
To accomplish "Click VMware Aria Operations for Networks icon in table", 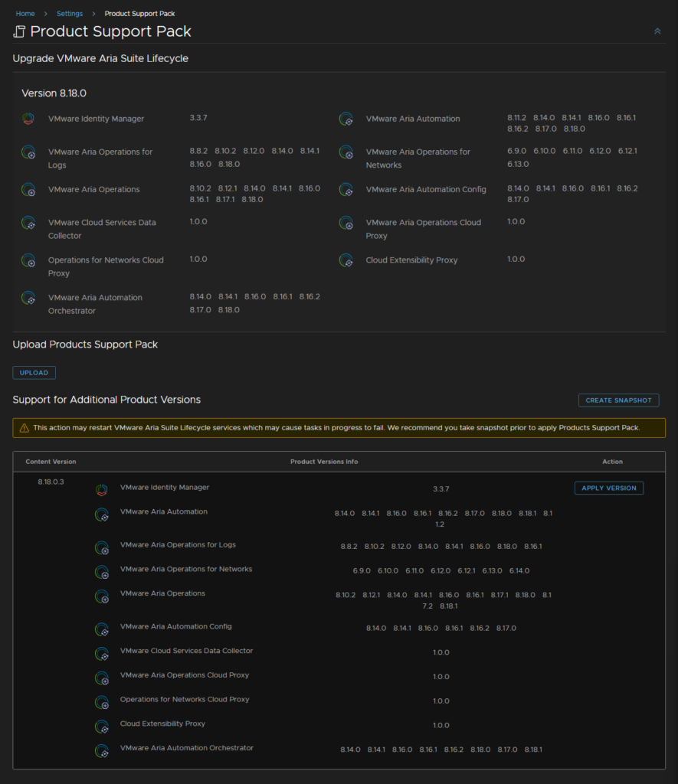I will [x=102, y=572].
